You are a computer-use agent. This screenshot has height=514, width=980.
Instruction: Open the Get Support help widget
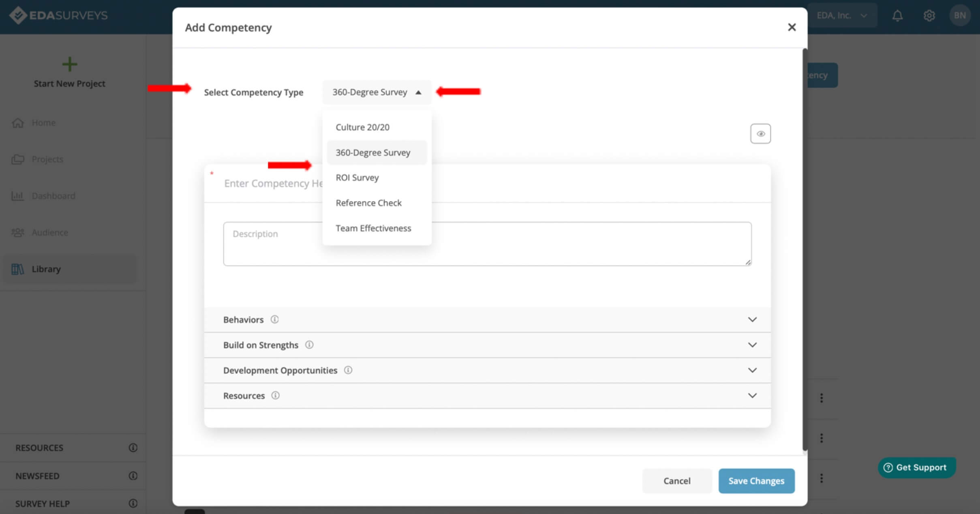tap(917, 467)
